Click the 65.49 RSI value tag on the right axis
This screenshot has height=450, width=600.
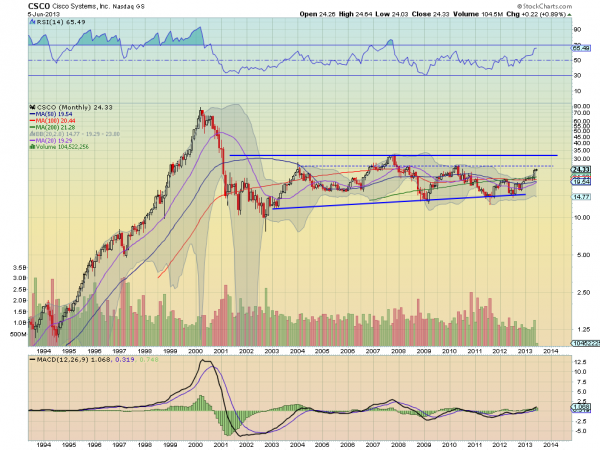[580, 48]
